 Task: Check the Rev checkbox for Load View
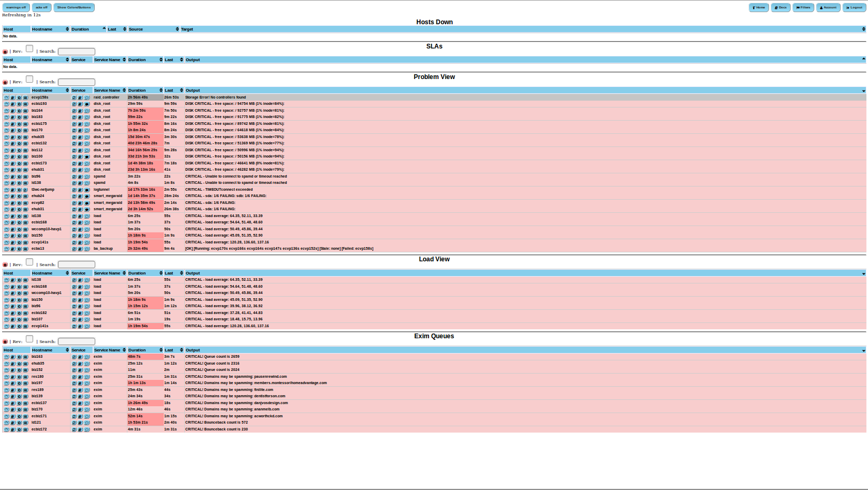[29, 262]
